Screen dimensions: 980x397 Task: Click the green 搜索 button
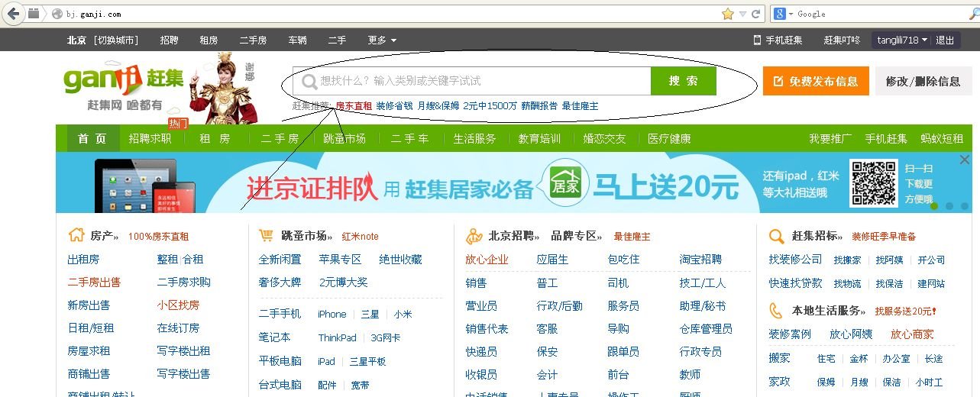point(684,81)
